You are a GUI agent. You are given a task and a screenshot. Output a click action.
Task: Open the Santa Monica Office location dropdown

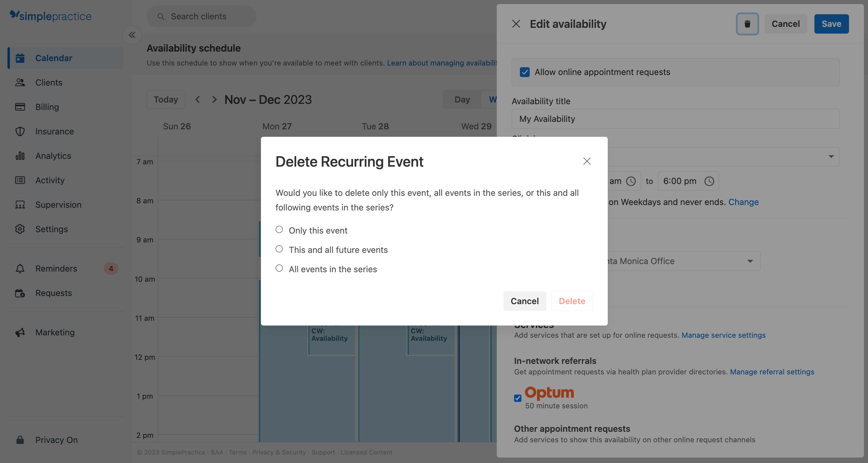point(750,261)
